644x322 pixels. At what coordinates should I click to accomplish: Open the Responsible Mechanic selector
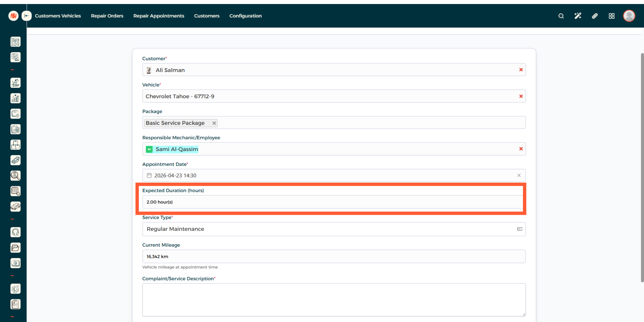335,149
